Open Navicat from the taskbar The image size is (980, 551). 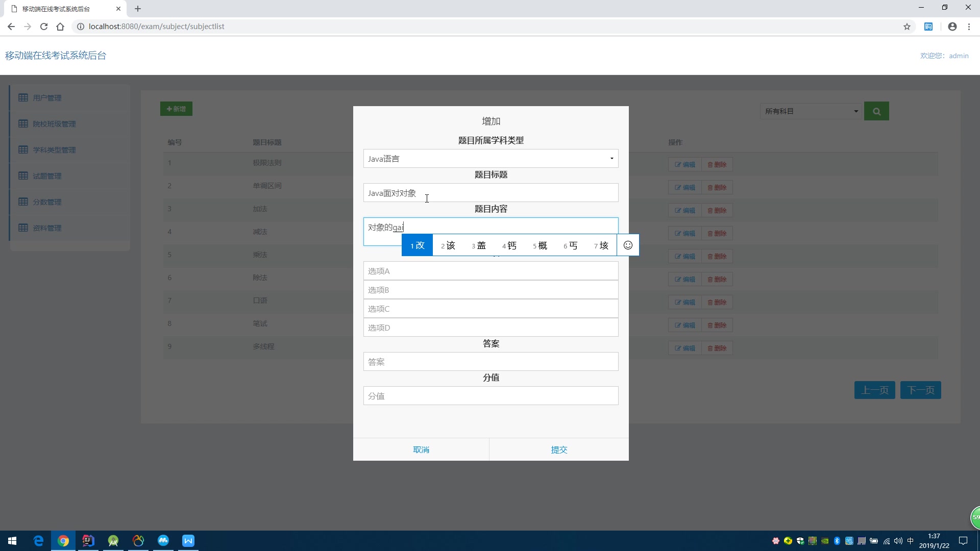click(x=138, y=541)
